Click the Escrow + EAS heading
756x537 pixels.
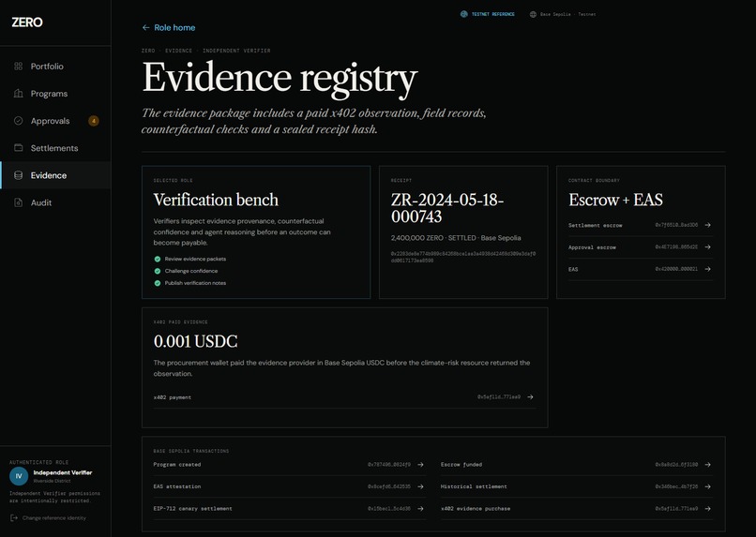(615, 200)
